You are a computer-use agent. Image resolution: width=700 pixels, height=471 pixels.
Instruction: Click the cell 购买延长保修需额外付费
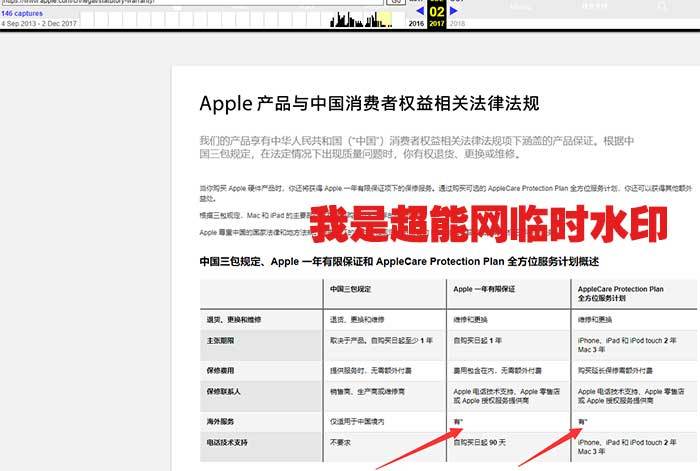click(615, 371)
